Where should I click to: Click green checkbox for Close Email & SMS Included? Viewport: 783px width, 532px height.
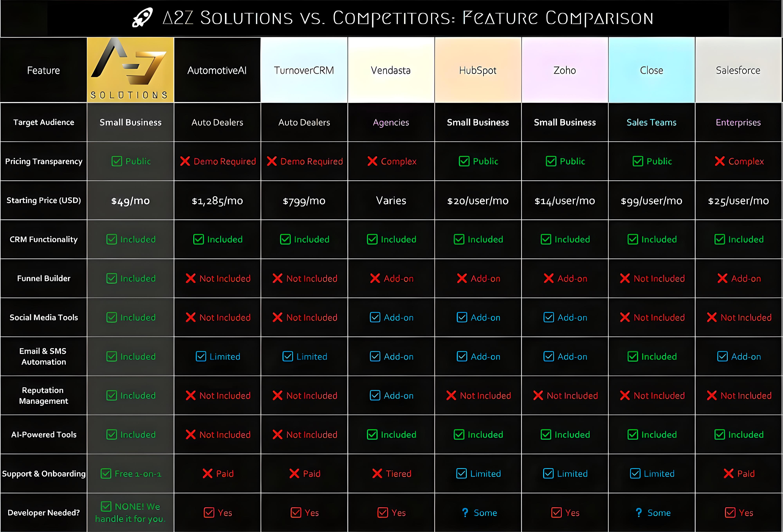pyautogui.click(x=633, y=356)
